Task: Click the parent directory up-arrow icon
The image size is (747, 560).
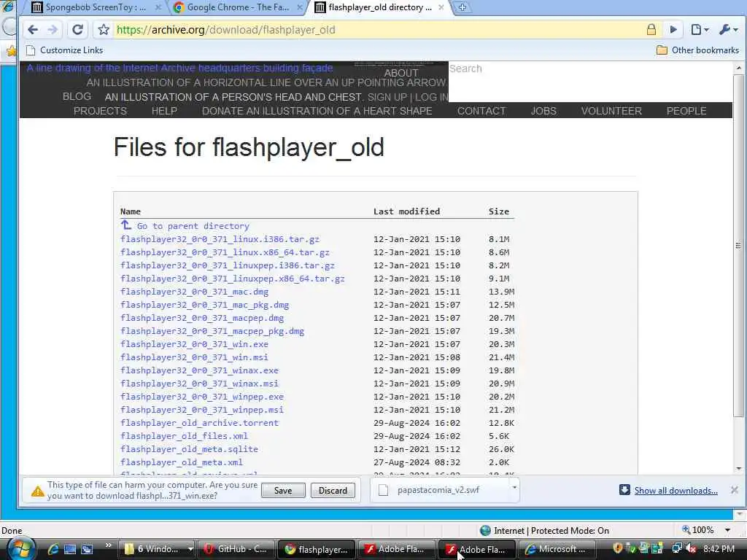Action: click(x=125, y=225)
